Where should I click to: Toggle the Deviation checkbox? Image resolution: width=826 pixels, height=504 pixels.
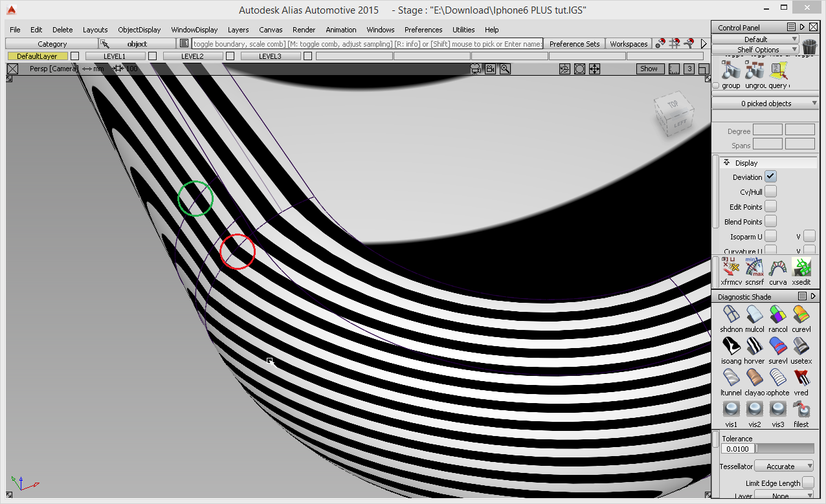tap(770, 177)
